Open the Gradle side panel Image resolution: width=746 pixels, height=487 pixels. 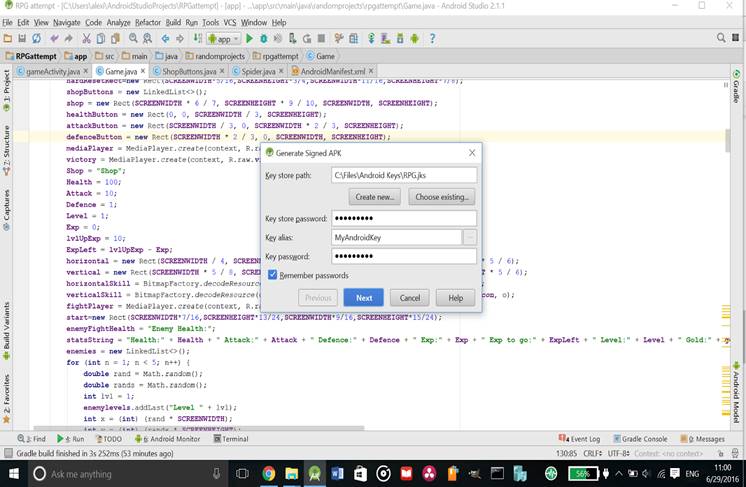[x=736, y=86]
